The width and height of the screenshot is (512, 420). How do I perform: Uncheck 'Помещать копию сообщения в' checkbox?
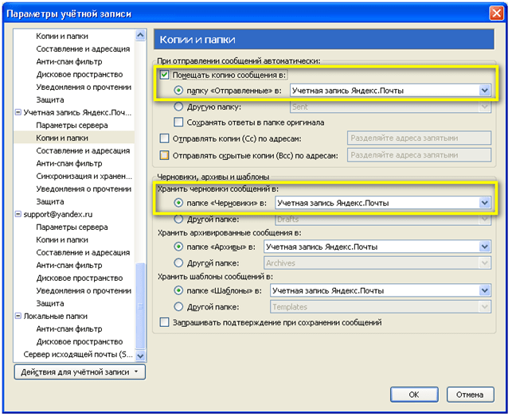[165, 76]
